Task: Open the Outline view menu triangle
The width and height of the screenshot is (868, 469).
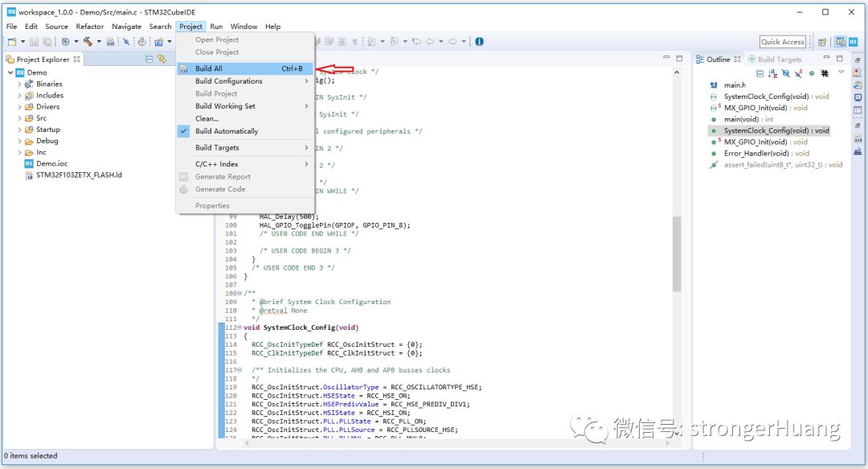Action: (x=841, y=72)
